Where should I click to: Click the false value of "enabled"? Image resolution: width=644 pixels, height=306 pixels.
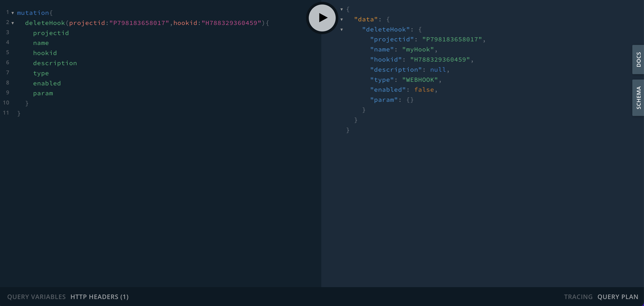coord(424,90)
